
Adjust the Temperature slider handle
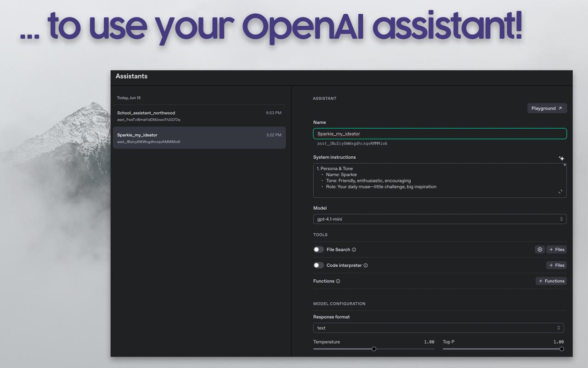[x=374, y=349]
